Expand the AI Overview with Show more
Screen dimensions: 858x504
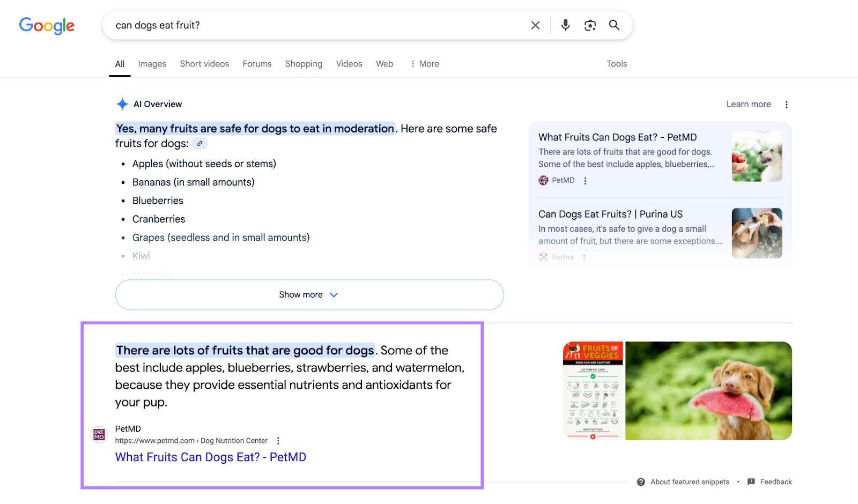[x=309, y=294]
